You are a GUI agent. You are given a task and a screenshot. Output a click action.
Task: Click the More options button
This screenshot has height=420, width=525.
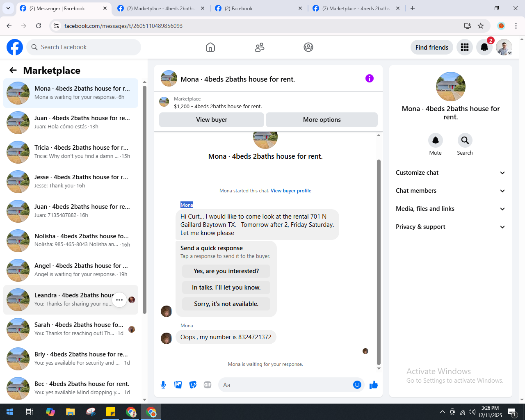[322, 120]
